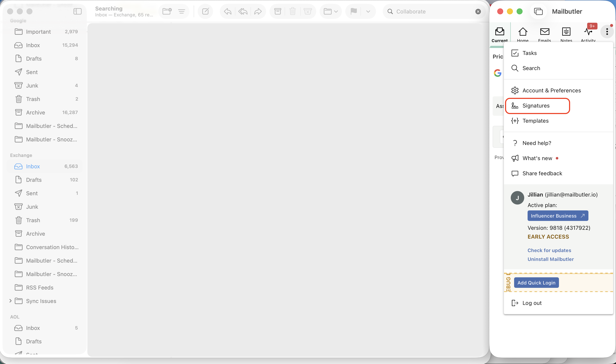The width and height of the screenshot is (616, 364).
Task: Click the Exchange account header
Action: click(x=21, y=155)
